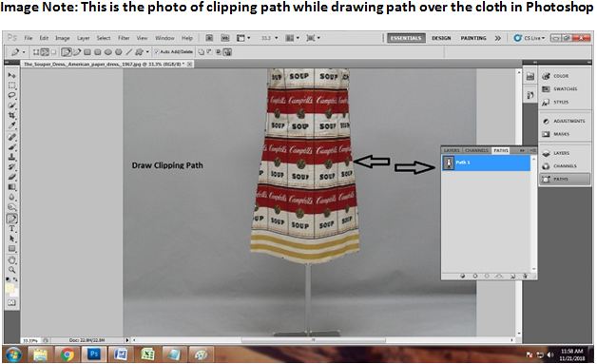Select the Lasso tool
The height and width of the screenshot is (364, 597).
coord(11,95)
